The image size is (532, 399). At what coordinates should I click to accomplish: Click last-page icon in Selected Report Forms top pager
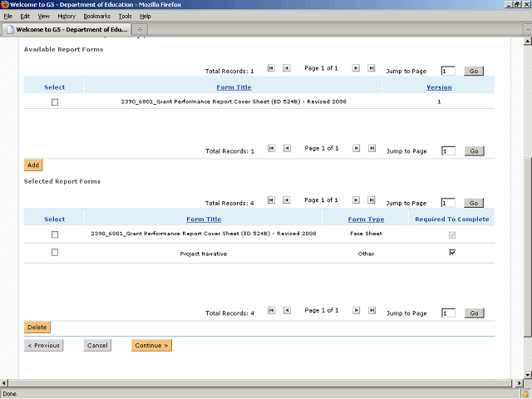click(x=372, y=200)
